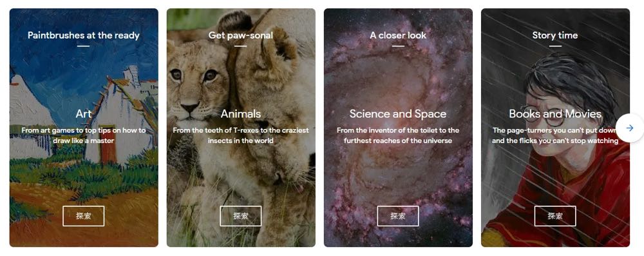The image size is (644, 256).
Task: Click 探索 button on the Art card
Action: click(x=83, y=216)
